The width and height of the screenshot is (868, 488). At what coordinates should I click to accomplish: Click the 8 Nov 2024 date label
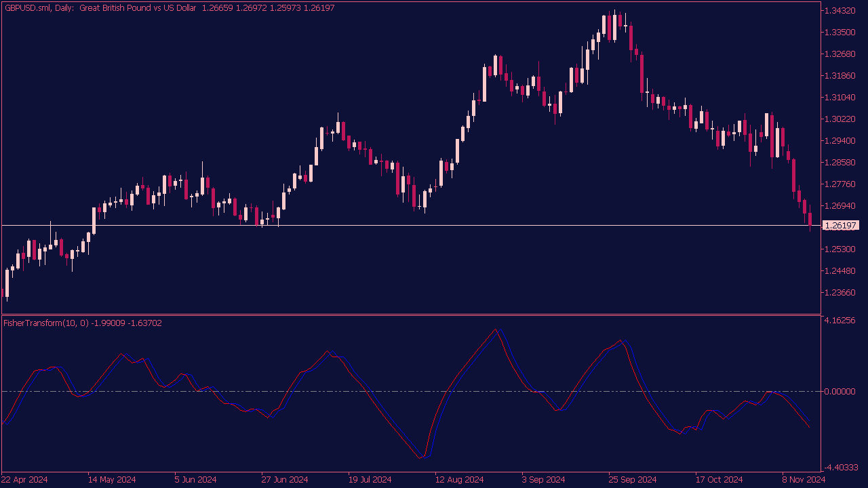coord(804,480)
